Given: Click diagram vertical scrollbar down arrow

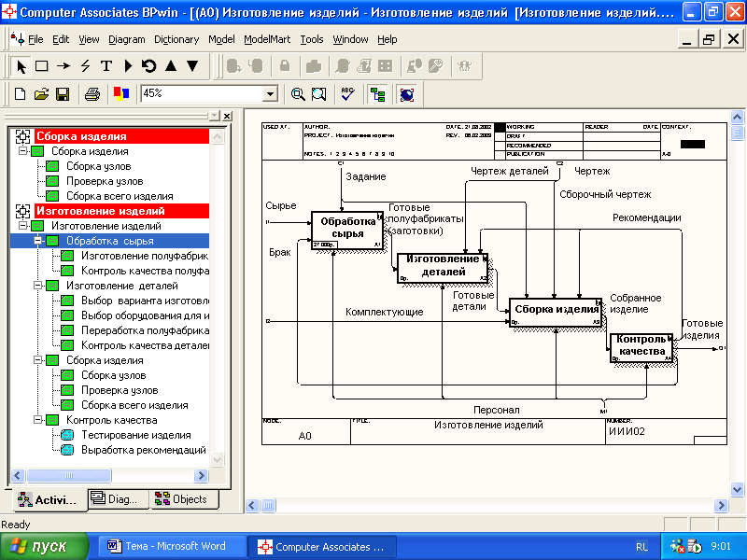Looking at the screenshot, I should 737,489.
